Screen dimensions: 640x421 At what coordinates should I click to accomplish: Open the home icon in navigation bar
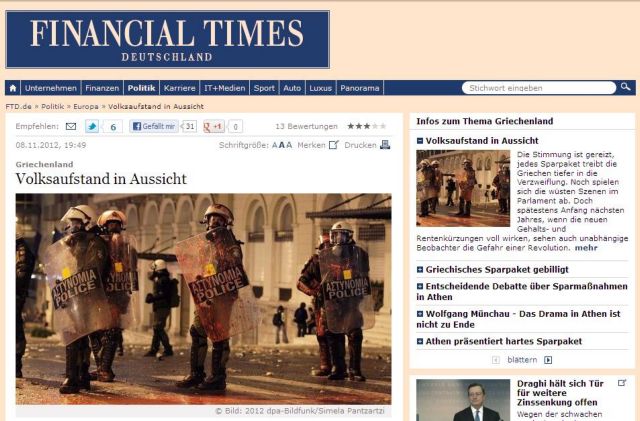coord(13,88)
